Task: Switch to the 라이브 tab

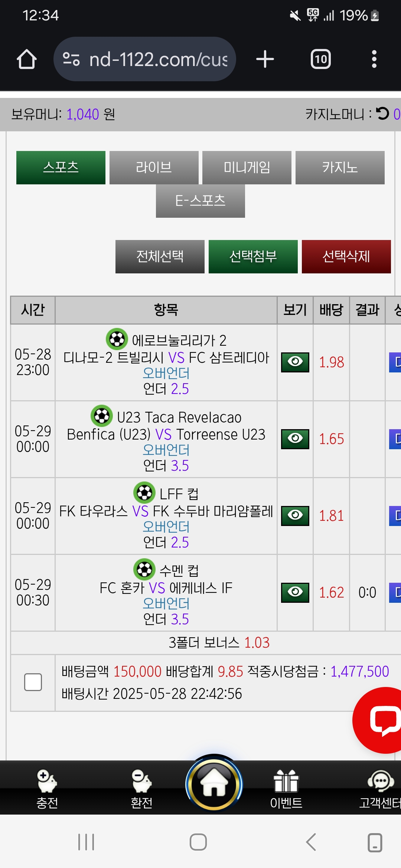Action: pyautogui.click(x=154, y=168)
